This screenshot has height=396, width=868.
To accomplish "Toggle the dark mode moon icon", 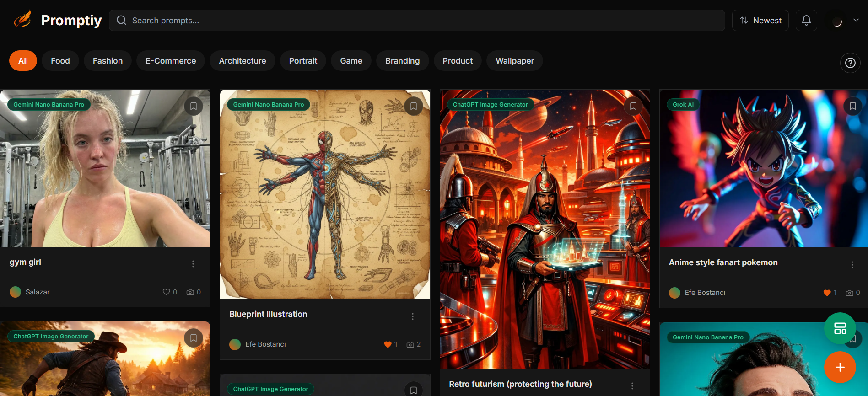I will 837,21.
